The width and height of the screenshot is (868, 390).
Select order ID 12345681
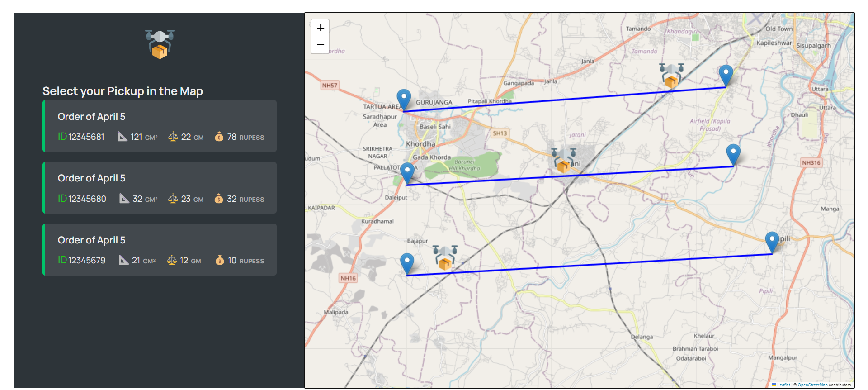click(81, 137)
